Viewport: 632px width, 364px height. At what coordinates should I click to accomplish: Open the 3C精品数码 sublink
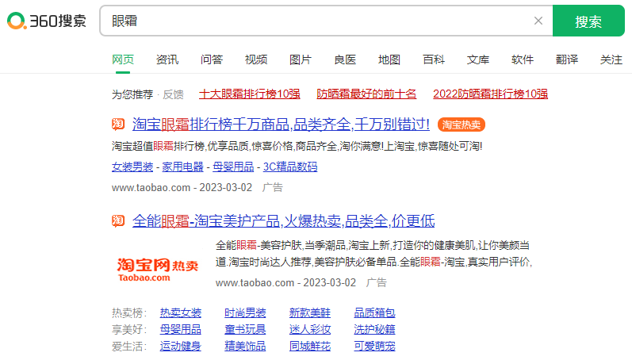point(290,167)
